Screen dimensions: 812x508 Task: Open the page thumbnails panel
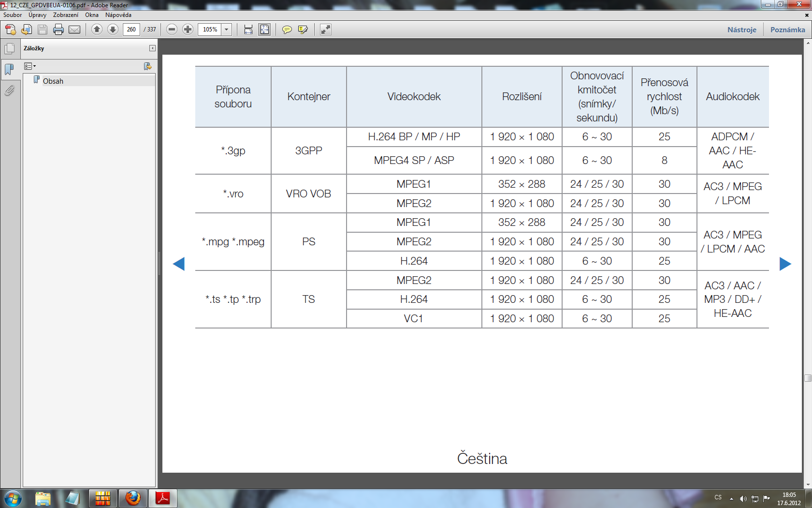click(x=9, y=49)
